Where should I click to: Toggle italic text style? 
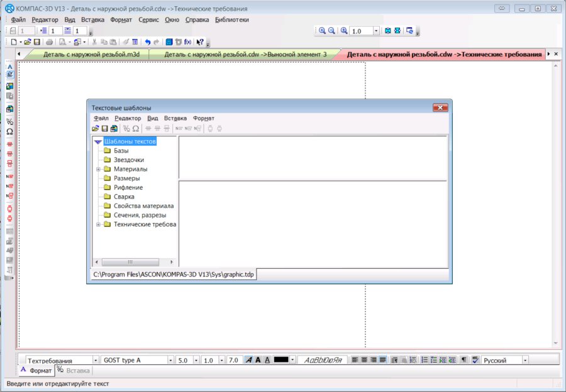click(248, 360)
